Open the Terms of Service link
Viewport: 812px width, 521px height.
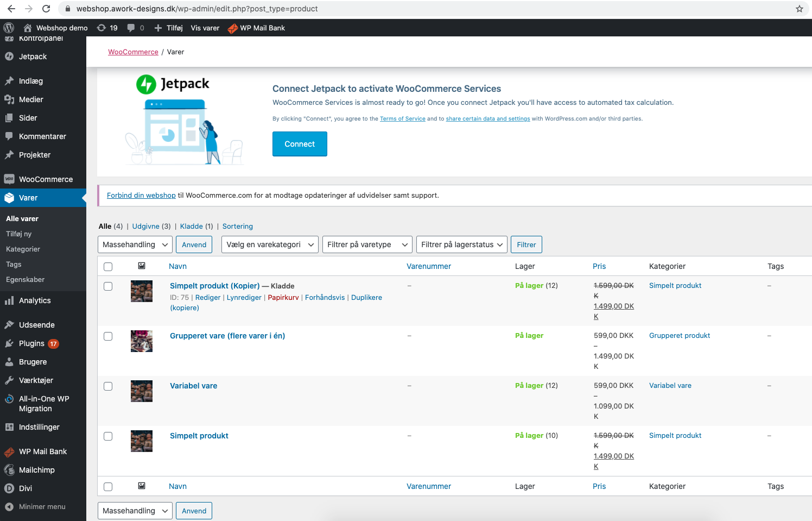coord(403,118)
